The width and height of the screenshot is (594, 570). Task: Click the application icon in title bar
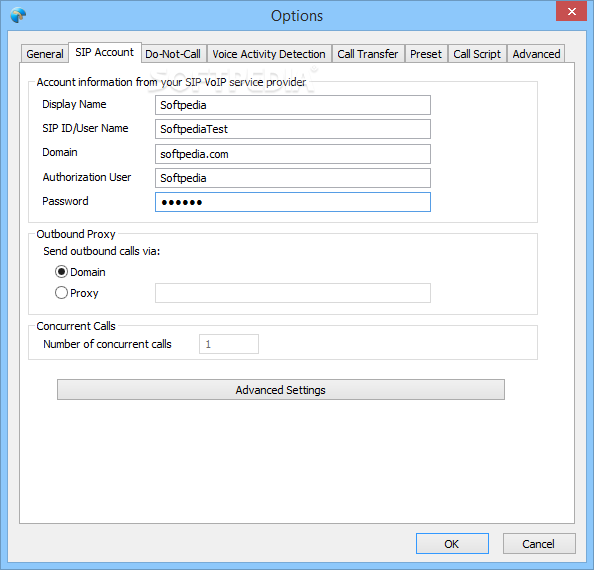18,16
